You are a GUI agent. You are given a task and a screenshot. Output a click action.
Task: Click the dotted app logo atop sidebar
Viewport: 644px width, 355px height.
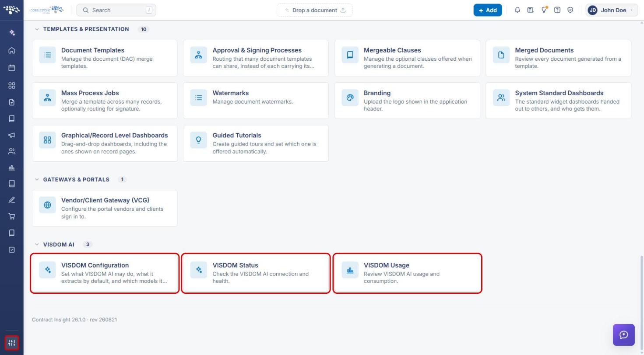click(12, 10)
